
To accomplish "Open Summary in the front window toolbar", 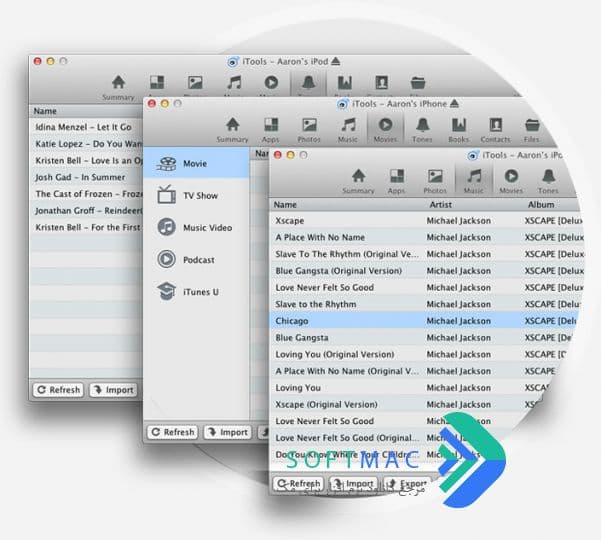I will (358, 182).
